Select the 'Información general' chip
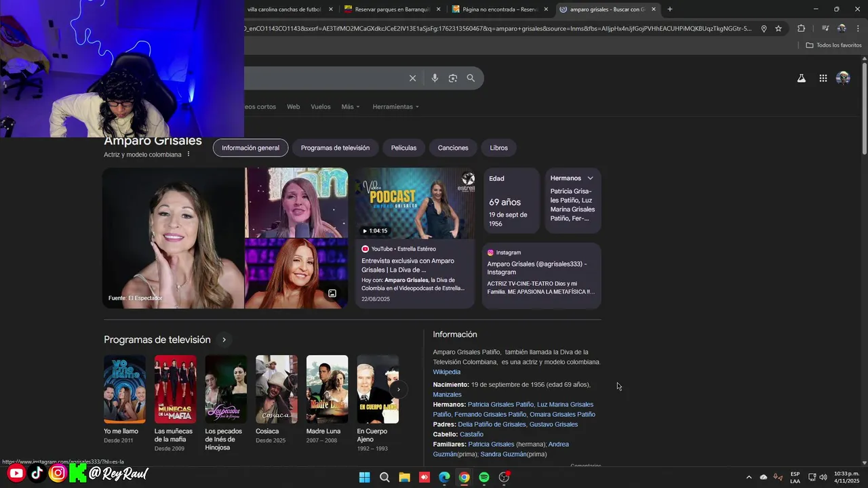The width and height of the screenshot is (868, 488). click(250, 148)
